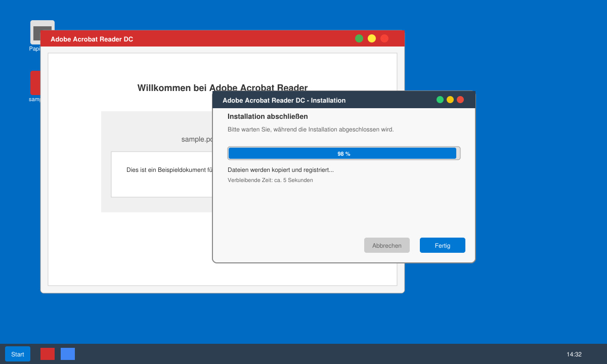The image size is (607, 364).
Task: Minimize the installer dialog with yellow button
Action: 450,100
